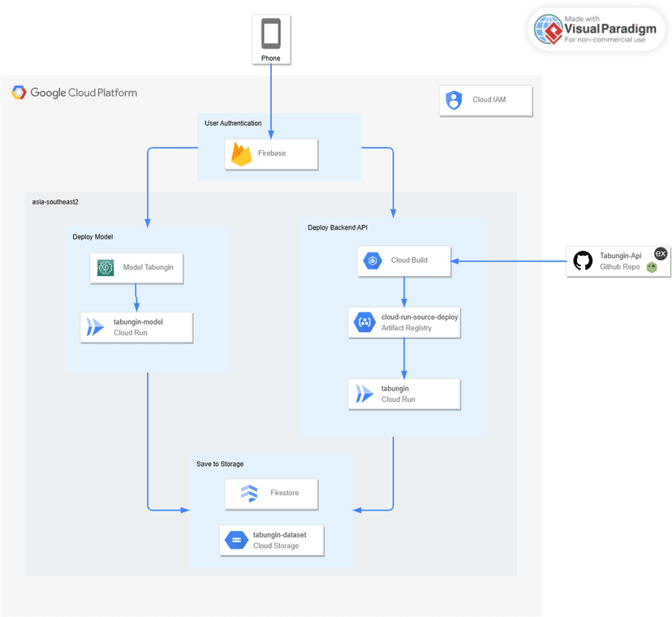Select the Google Cloud Platform logo icon
672x617 pixels.
click(x=19, y=93)
